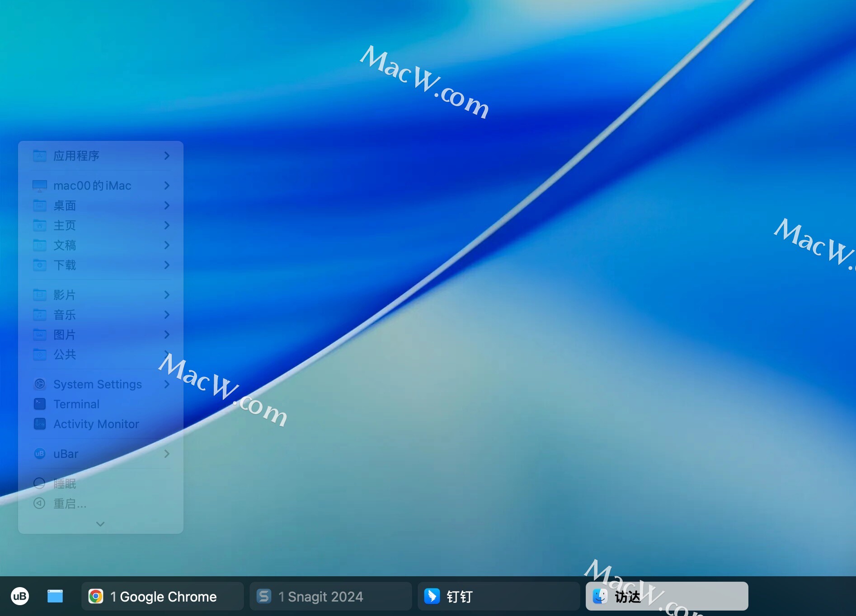Viewport: 856px width, 616px height.
Task: Switch to 1 Snagit 2024 taskbar item
Action: pos(331,596)
